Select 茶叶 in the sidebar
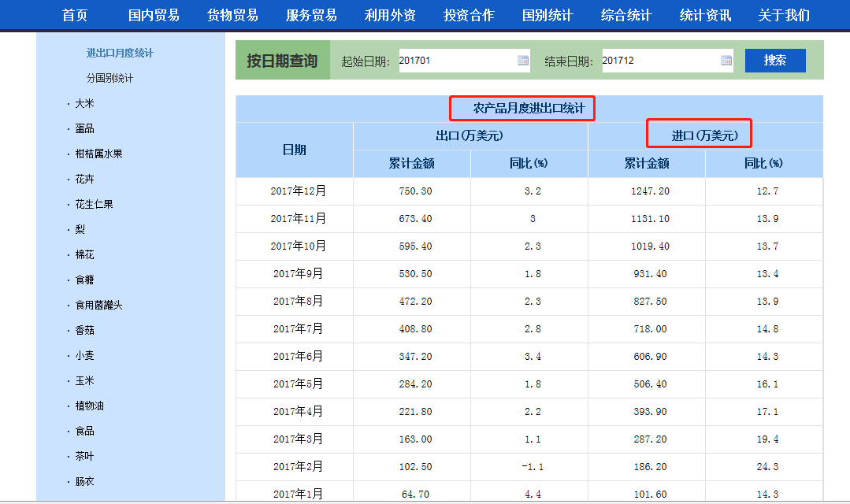The image size is (850, 504). point(84,456)
